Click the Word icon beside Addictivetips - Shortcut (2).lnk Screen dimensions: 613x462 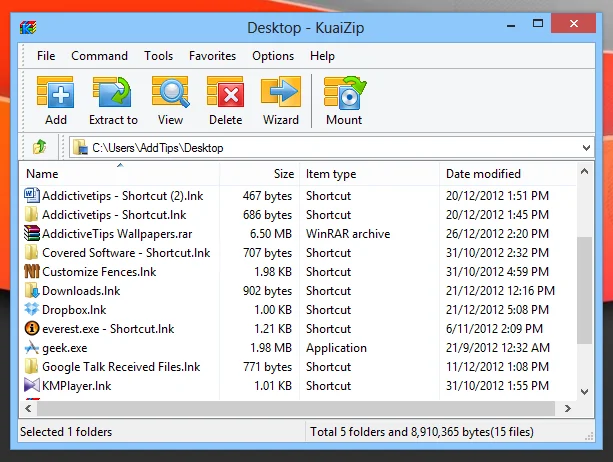[32, 195]
